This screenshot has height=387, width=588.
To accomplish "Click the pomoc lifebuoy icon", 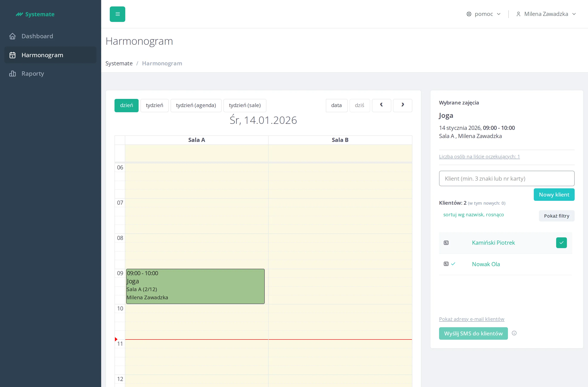I will [x=469, y=14].
